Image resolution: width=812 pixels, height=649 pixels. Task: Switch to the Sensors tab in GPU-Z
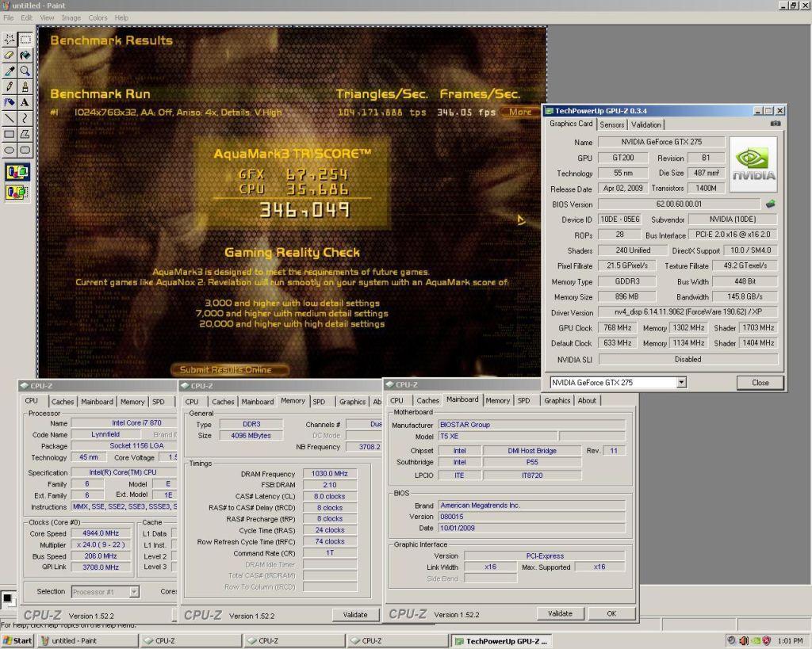click(x=611, y=124)
